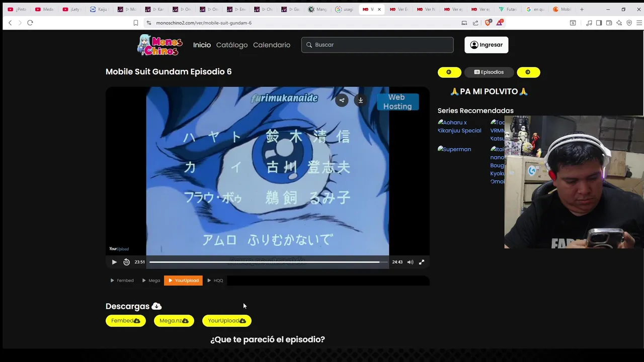Select the Mega video server tab
This screenshot has width=644, height=362.
coord(151,281)
